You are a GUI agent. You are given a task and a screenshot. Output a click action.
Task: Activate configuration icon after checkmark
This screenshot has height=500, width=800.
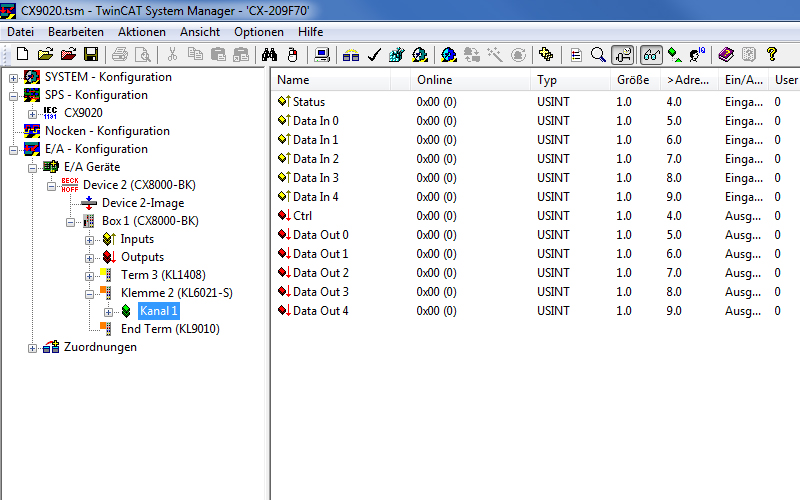pyautogui.click(x=396, y=54)
